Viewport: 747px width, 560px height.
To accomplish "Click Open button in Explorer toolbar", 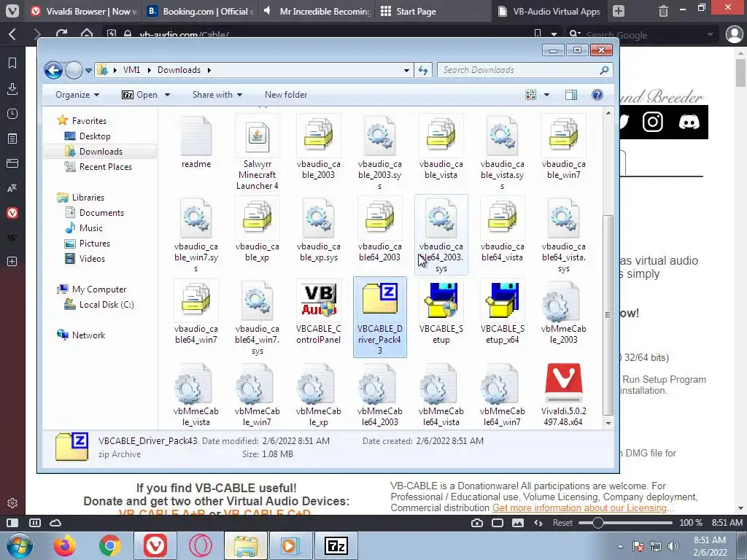I will pos(140,95).
